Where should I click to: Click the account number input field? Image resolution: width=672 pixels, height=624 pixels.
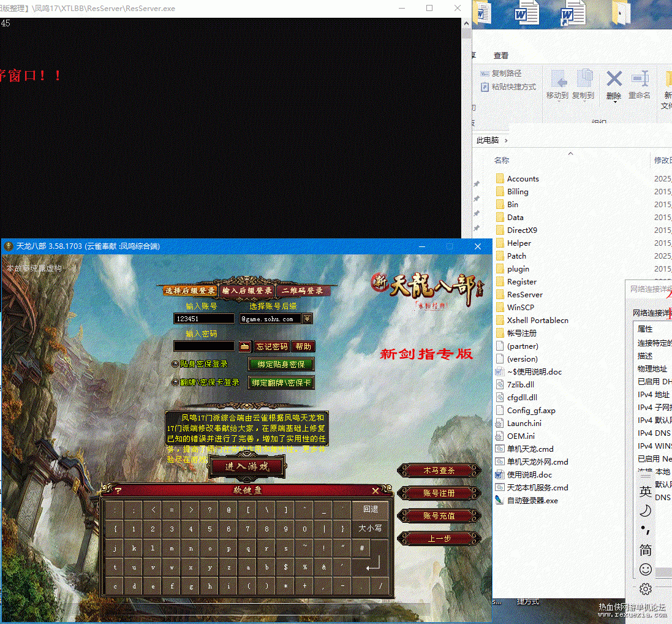(204, 319)
